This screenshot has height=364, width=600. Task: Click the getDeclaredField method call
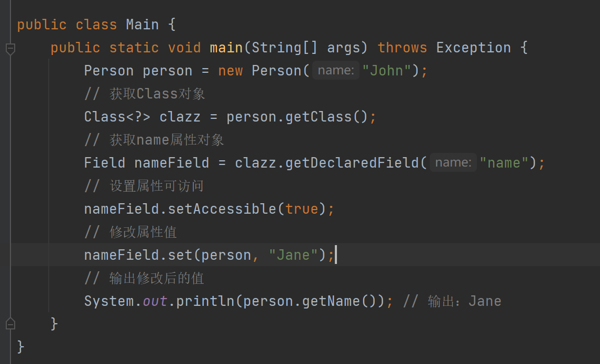(x=352, y=163)
